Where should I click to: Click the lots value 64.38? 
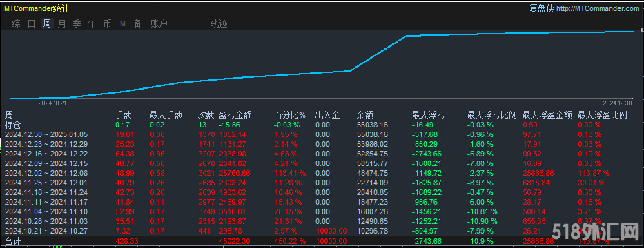pyautogui.click(x=124, y=154)
